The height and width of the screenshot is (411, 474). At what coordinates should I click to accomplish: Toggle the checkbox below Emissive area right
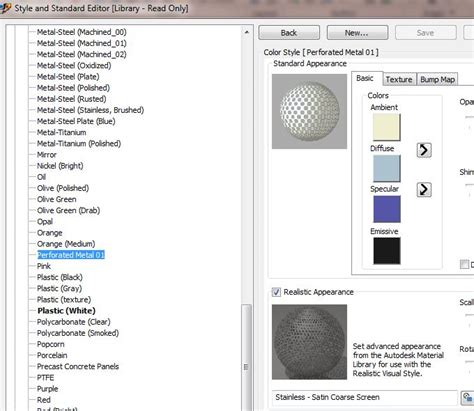tap(464, 264)
